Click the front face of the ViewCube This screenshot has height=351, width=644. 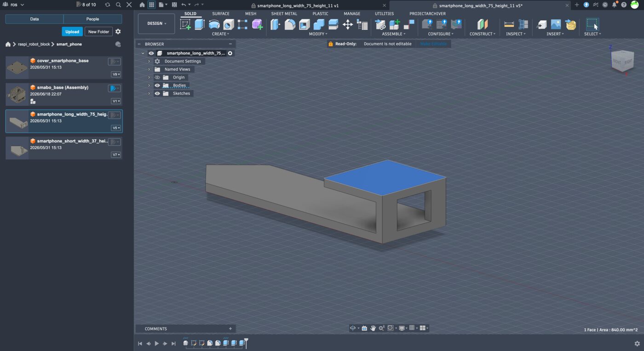click(616, 62)
